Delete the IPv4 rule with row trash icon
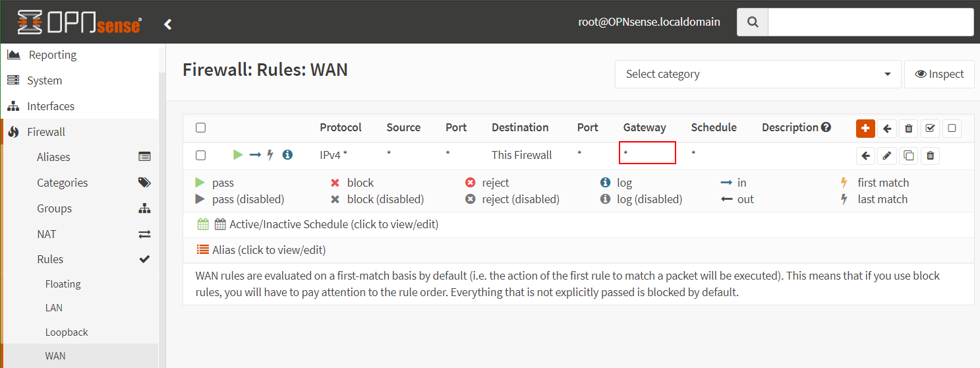 (930, 156)
